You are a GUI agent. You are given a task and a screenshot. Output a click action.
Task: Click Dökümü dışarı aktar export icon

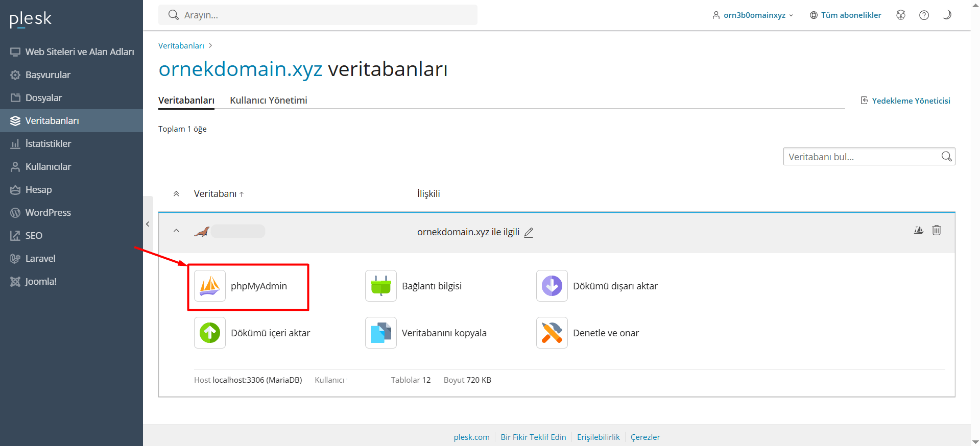click(x=552, y=286)
